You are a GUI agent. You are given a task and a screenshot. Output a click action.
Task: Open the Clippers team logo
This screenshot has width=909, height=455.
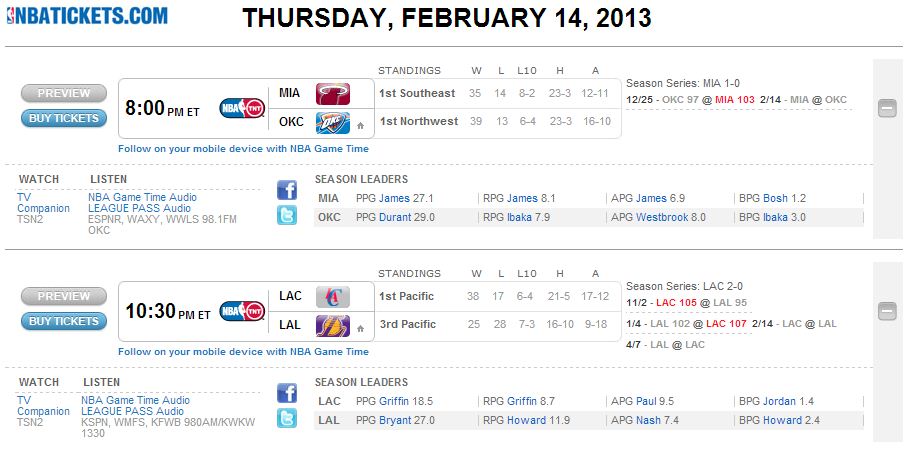click(x=333, y=297)
